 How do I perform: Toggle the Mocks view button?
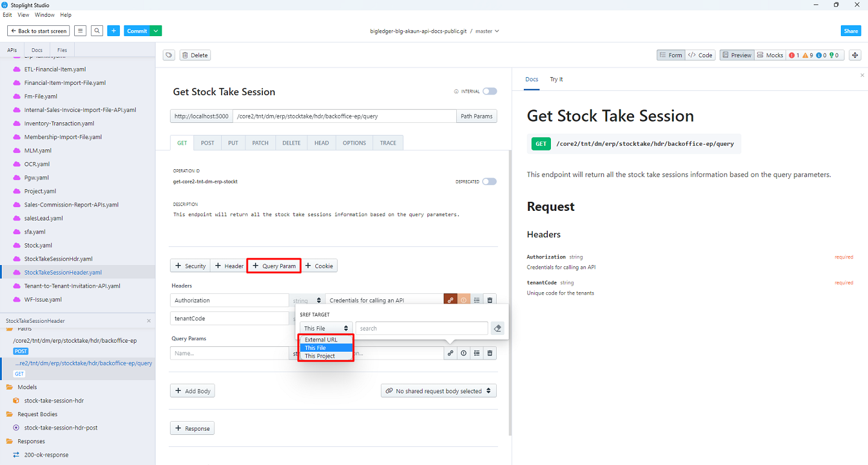pyautogui.click(x=770, y=55)
